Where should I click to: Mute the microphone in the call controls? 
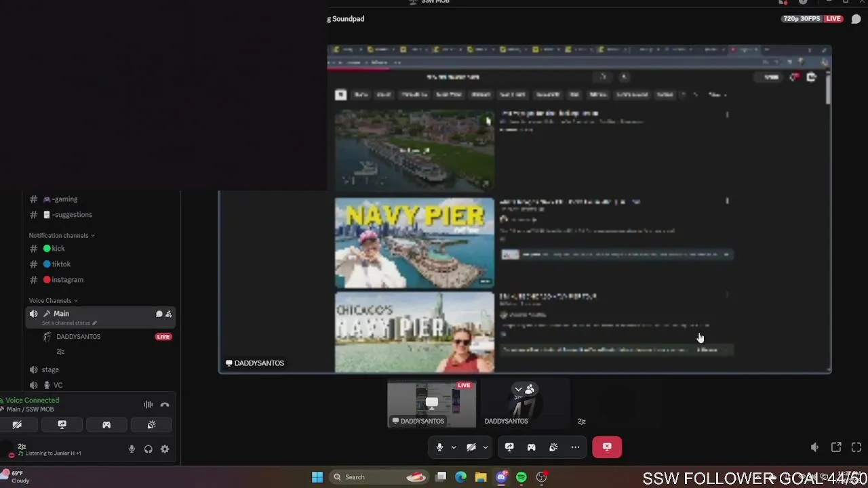point(439,447)
